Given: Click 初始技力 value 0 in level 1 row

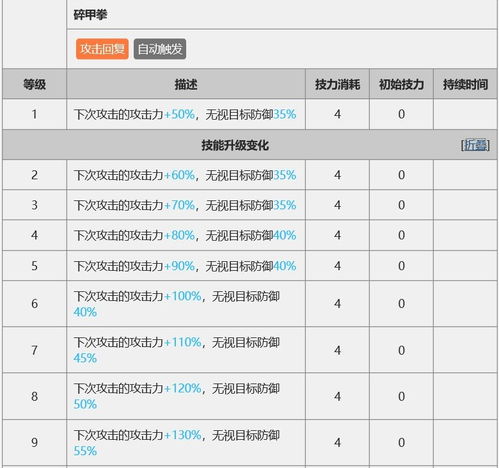Looking at the screenshot, I should (x=401, y=114).
